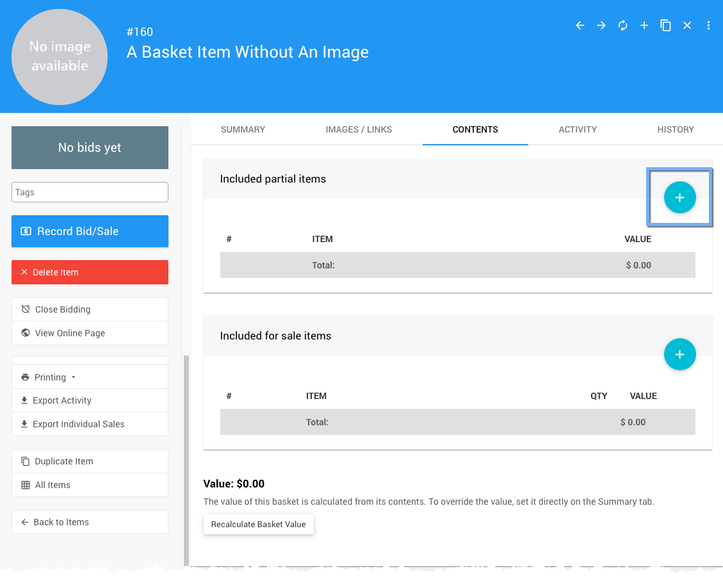Open the History tab

tap(676, 129)
